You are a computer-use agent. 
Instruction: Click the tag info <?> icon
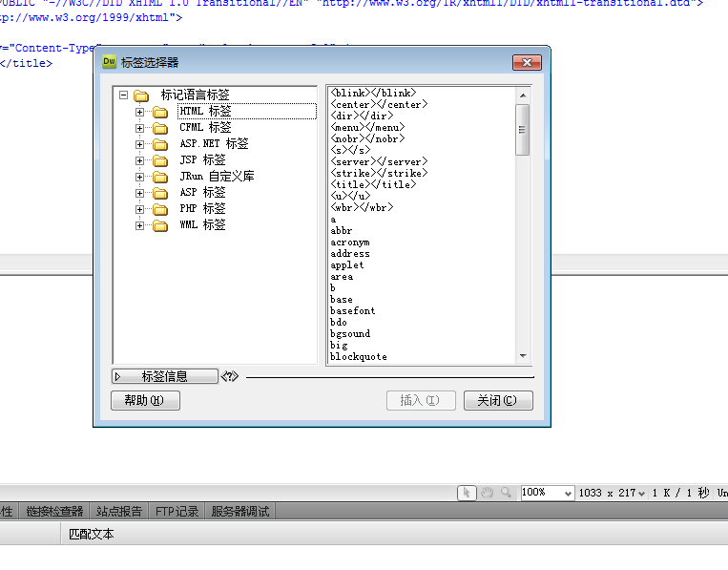[229, 377]
